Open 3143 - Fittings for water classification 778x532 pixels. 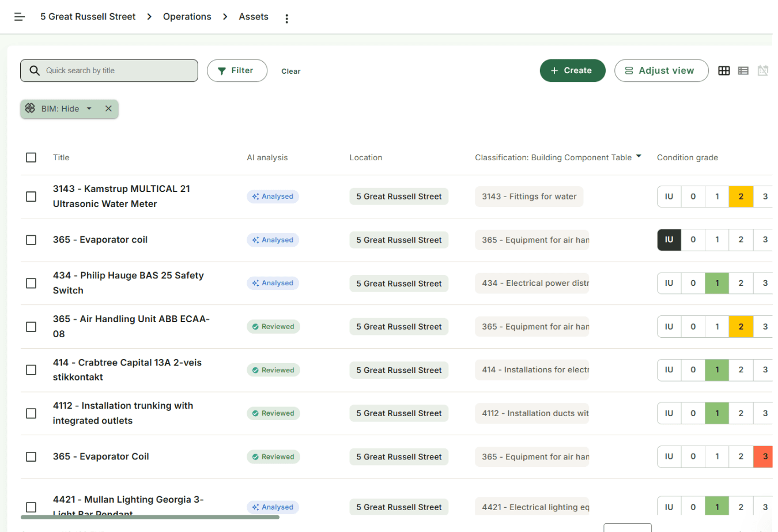(x=529, y=197)
